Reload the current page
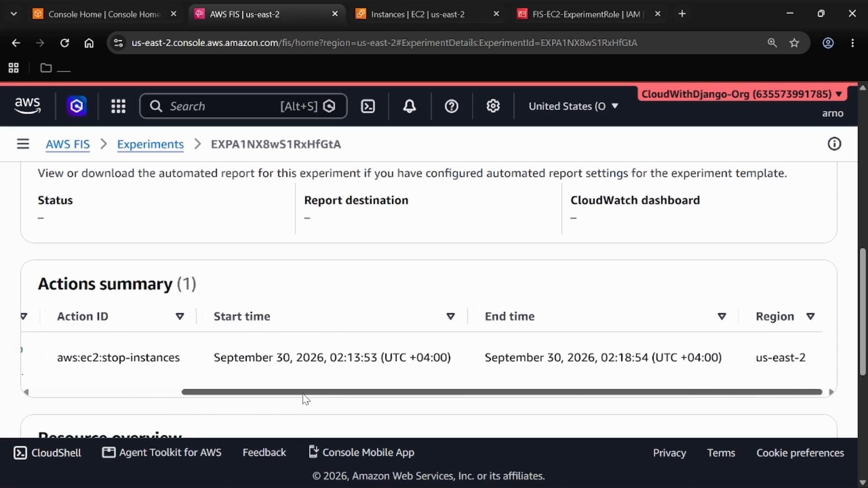Image resolution: width=868 pixels, height=488 pixels. pyautogui.click(x=65, y=43)
